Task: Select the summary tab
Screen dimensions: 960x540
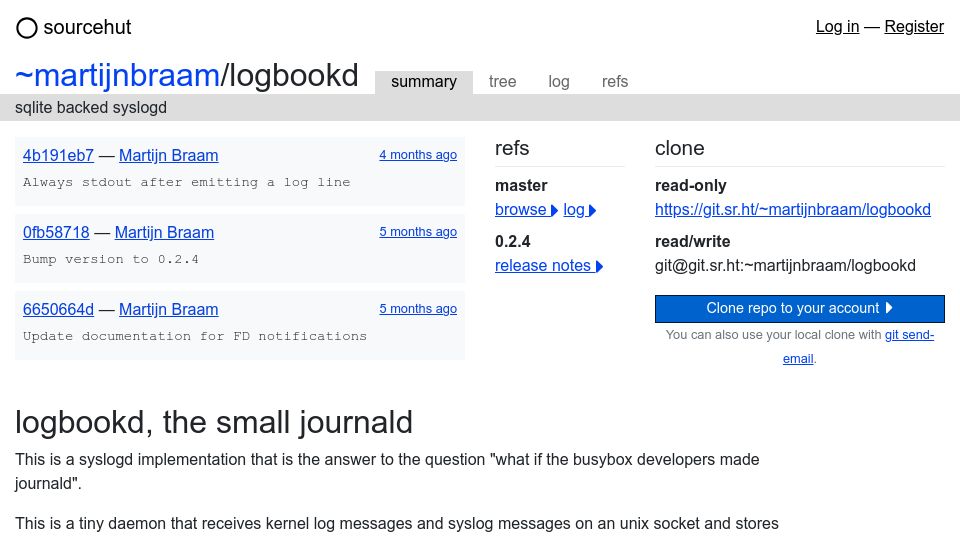Action: 424,82
